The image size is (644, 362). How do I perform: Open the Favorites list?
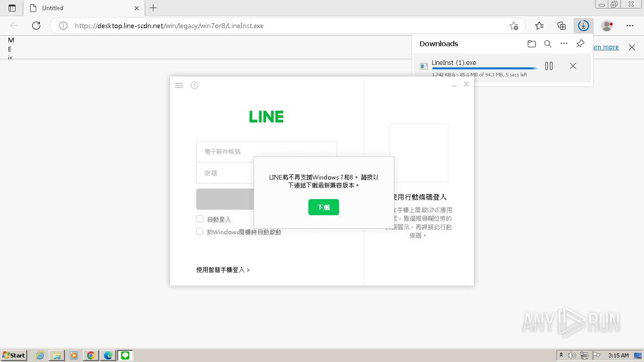click(539, 26)
